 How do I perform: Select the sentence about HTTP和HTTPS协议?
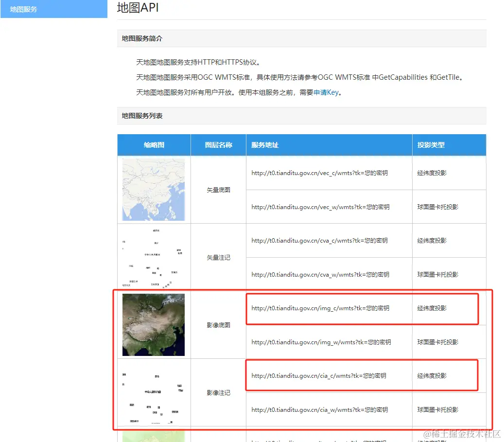pyautogui.click(x=198, y=62)
